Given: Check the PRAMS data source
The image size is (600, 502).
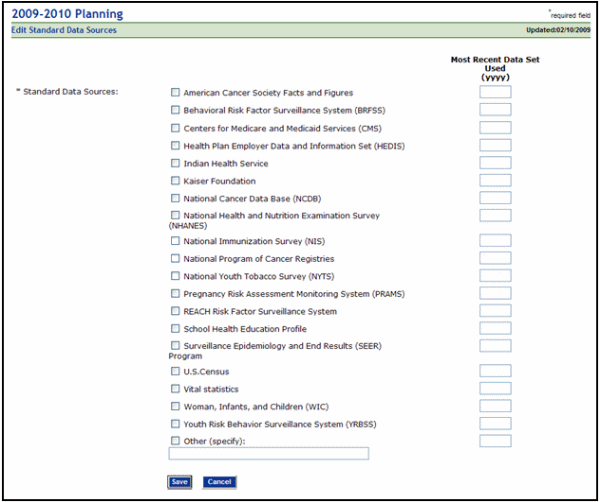Looking at the screenshot, I should tap(175, 294).
